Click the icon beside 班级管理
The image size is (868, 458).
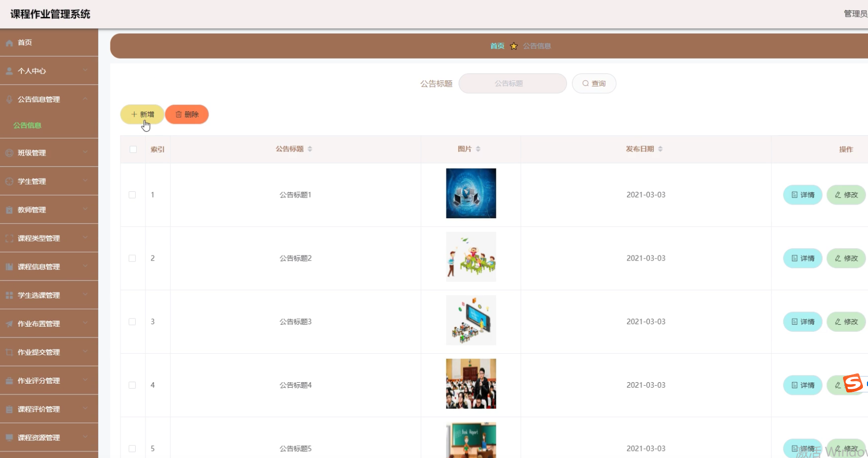tap(9, 153)
